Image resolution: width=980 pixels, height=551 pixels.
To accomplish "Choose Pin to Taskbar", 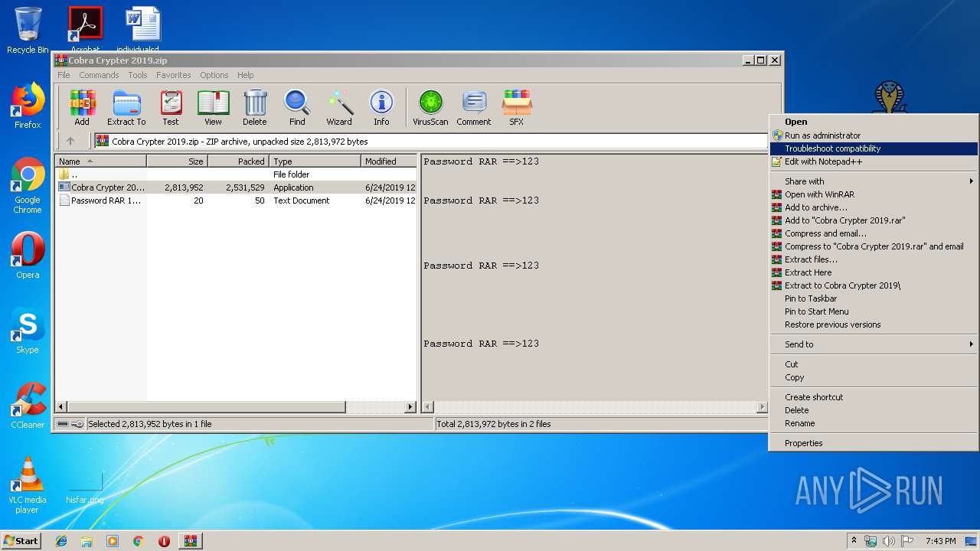I will [x=874, y=298].
